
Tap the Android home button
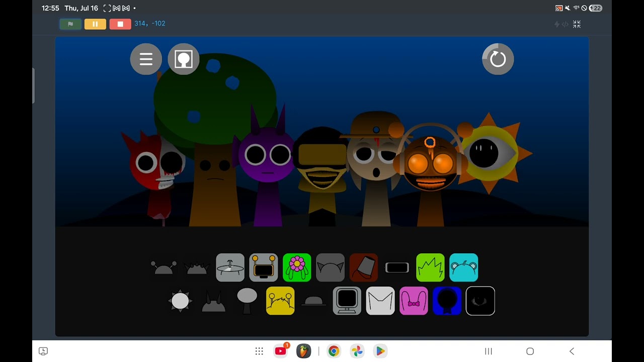pos(530,351)
